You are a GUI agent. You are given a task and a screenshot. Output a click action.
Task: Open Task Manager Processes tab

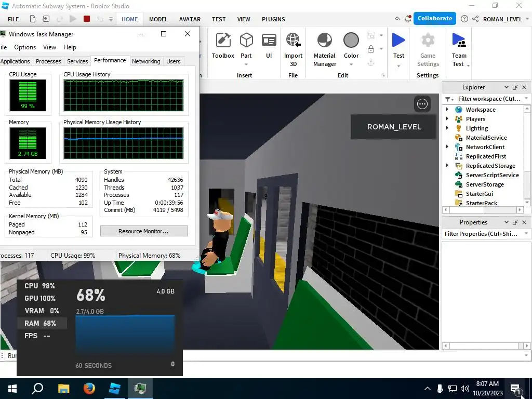(48, 61)
